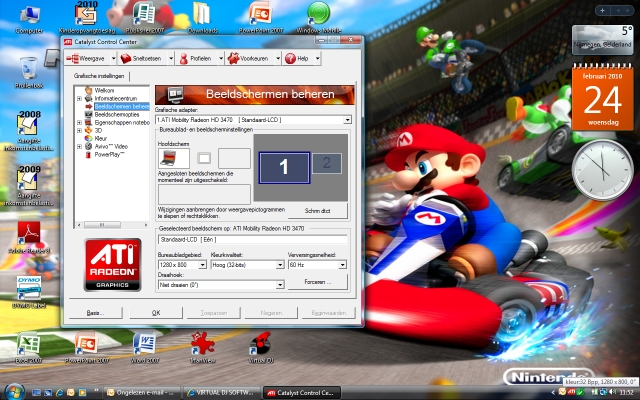Click the ATI icon in the system tray
Screen dimensions: 640x400
[x=572, y=392]
